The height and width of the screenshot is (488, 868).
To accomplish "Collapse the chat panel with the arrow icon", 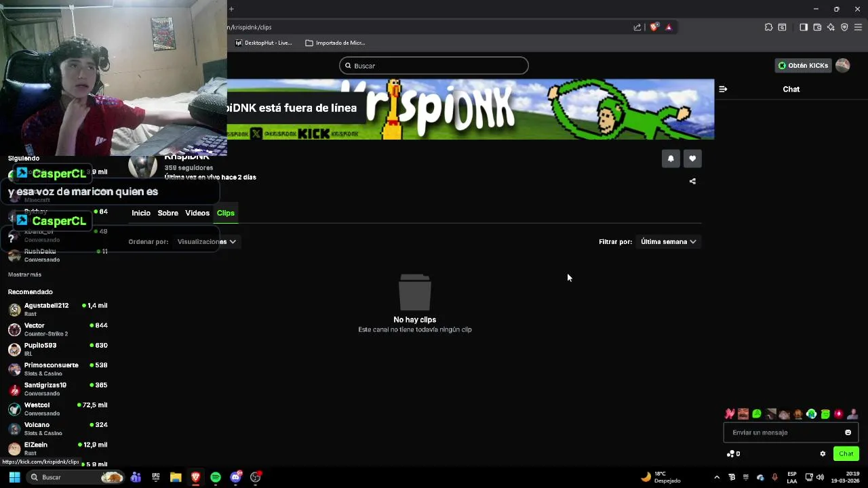I will pos(723,89).
